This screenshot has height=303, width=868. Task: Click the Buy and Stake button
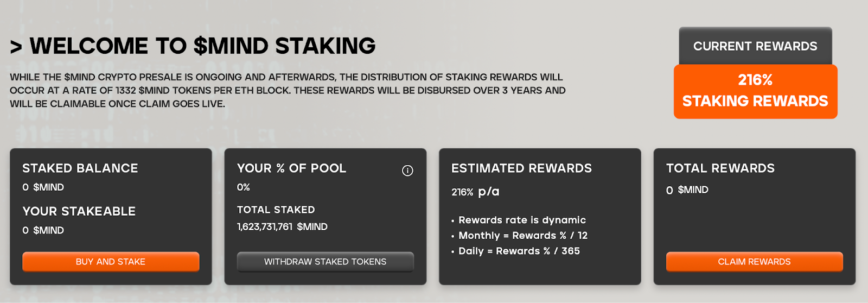point(111,262)
